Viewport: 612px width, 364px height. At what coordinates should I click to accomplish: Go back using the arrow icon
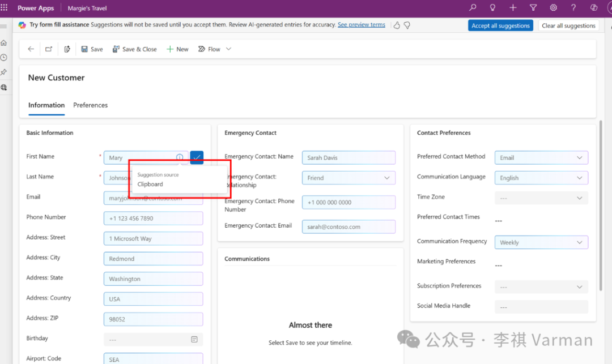coord(31,49)
